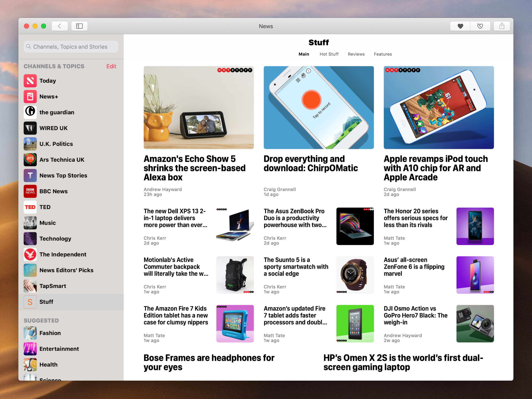Click the Echo Show 5 article image

[x=199, y=107]
